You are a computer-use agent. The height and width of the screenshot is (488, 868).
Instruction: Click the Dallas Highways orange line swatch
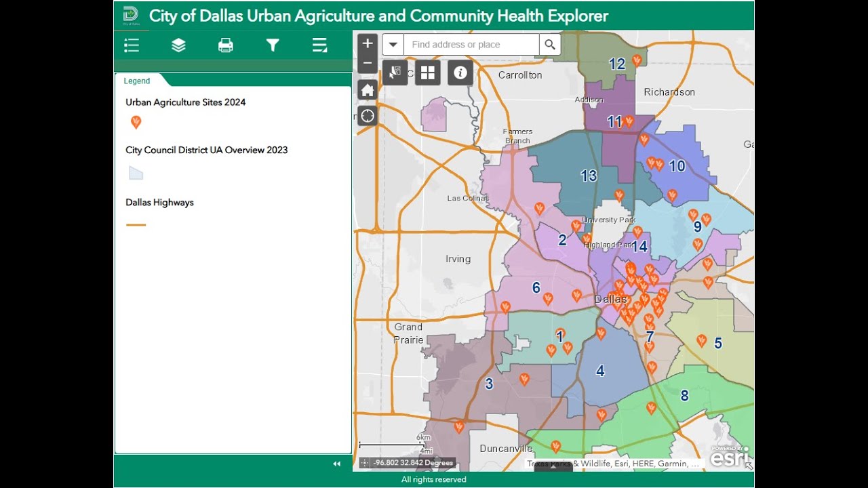[x=136, y=224]
